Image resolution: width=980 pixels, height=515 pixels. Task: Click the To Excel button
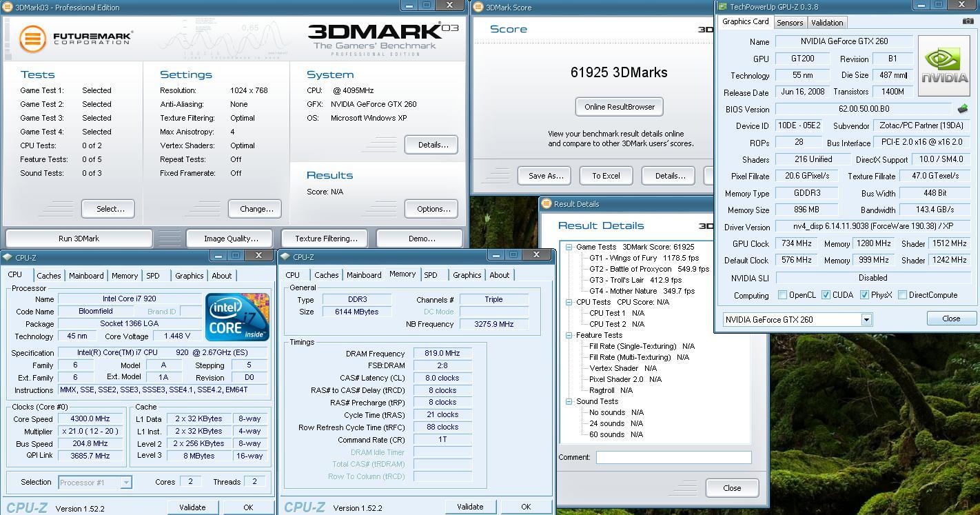606,176
